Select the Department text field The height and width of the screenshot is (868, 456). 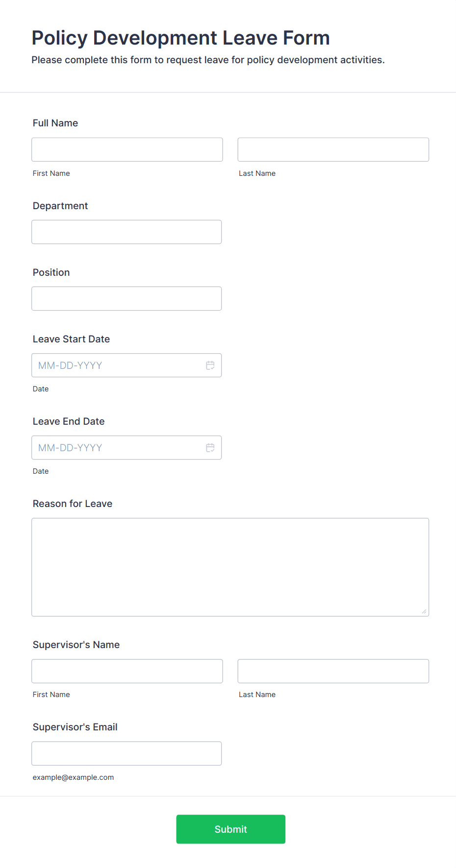pyautogui.click(x=127, y=232)
